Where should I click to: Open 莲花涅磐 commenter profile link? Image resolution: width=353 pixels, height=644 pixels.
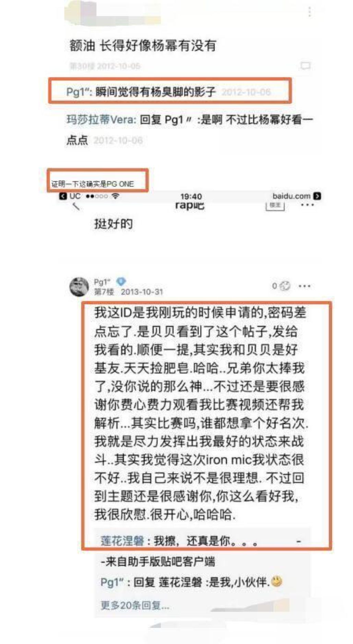pyautogui.click(x=122, y=541)
